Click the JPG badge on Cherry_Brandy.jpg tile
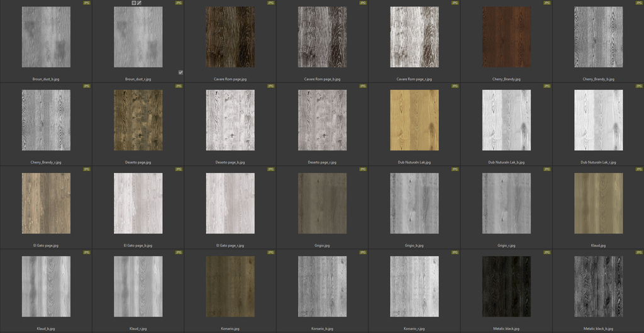 click(x=547, y=3)
